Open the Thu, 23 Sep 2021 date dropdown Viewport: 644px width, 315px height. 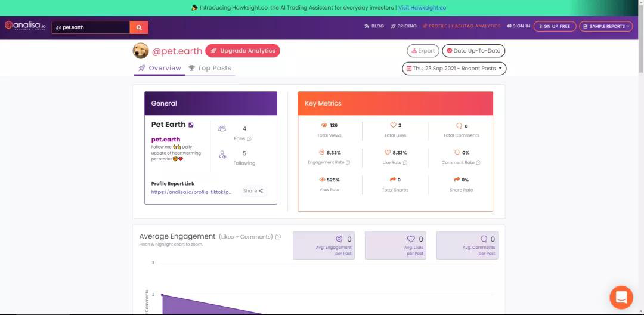coord(454,69)
